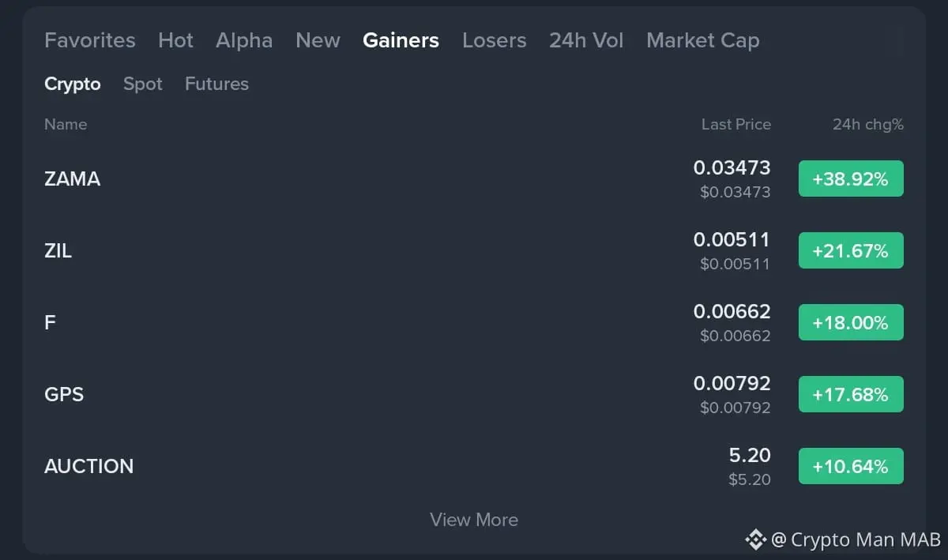
Task: Switch to the Hot tab
Action: tap(175, 40)
